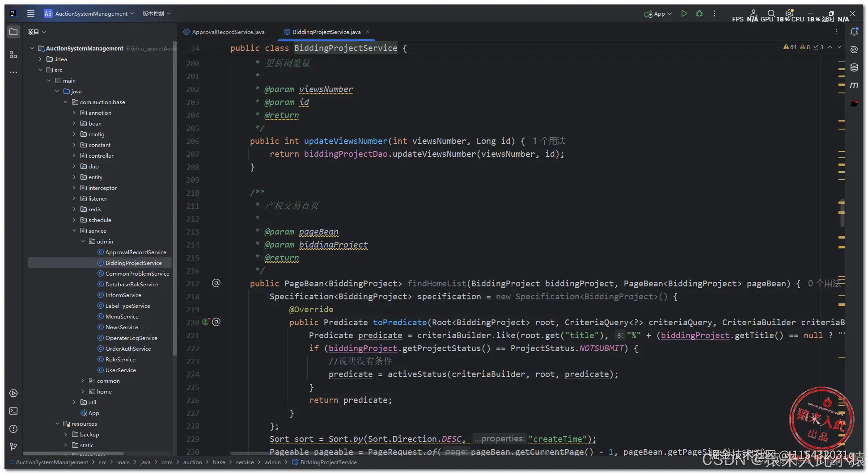
Task: Expand the util package
Action: [74, 402]
